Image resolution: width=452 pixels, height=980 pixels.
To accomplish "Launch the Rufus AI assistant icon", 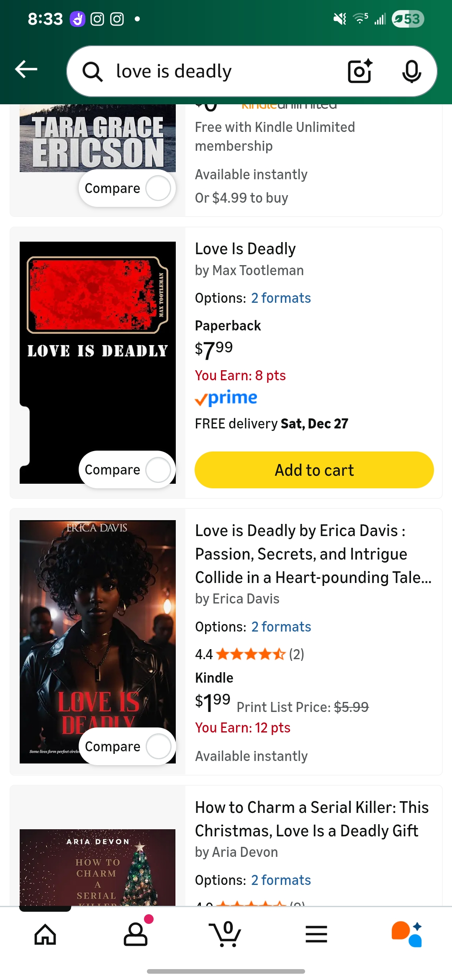I will [407, 934].
